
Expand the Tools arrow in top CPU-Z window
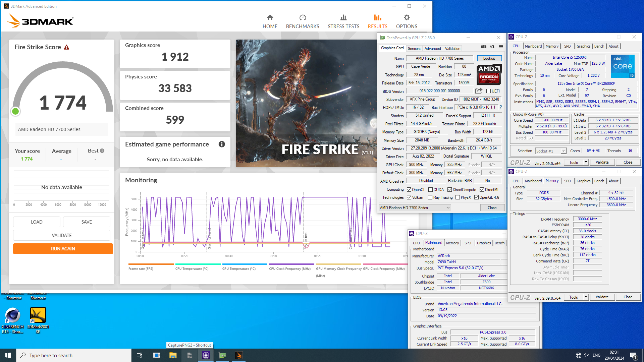586,162
